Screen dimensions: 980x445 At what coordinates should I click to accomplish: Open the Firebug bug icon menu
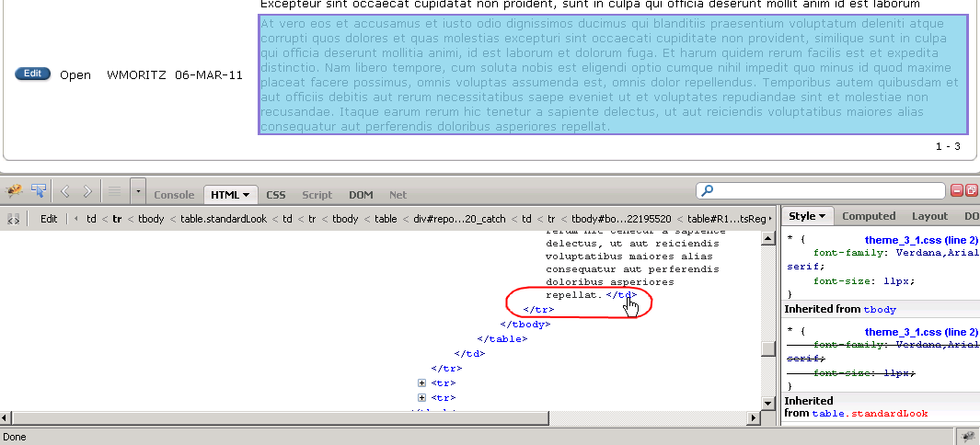tap(15, 191)
